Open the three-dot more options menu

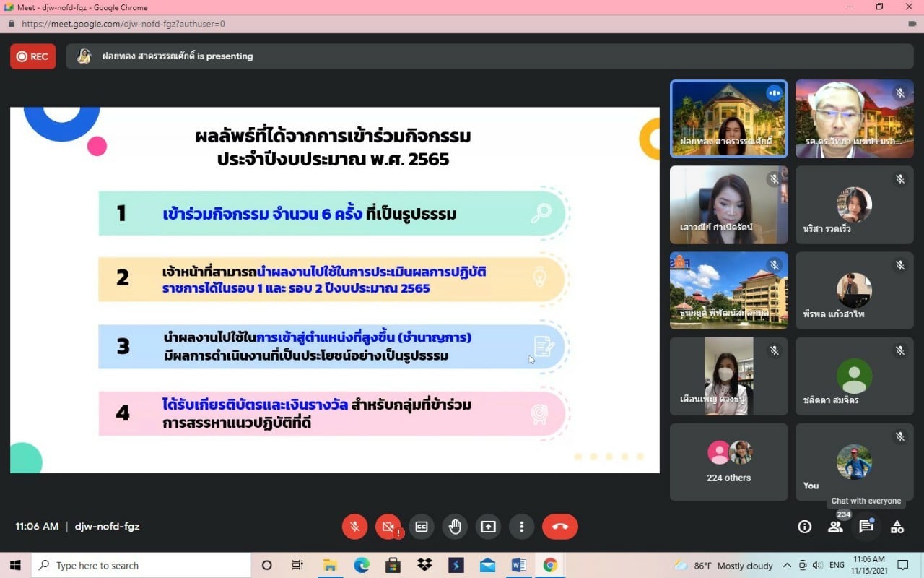click(521, 527)
